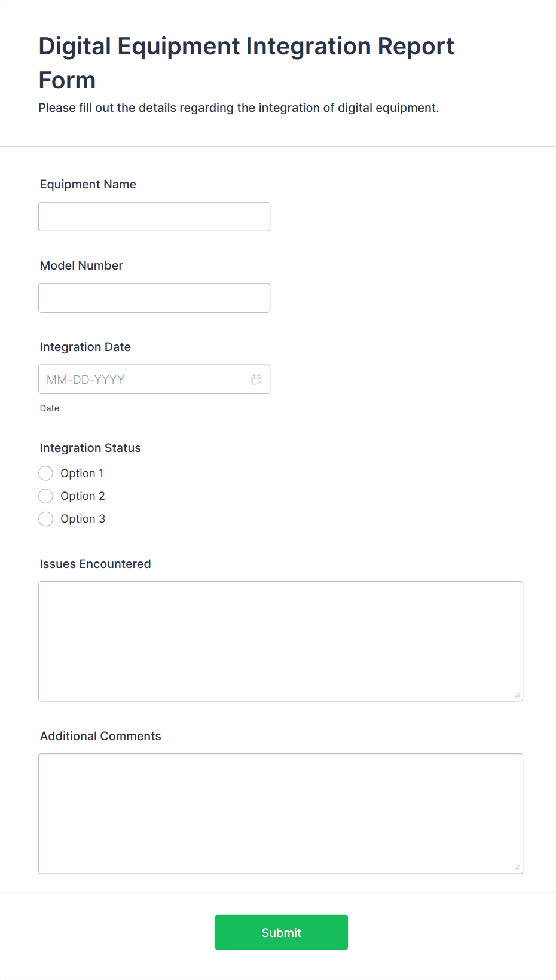Click inside Issues Encountered text area
556x980 pixels.
pyautogui.click(x=280, y=641)
